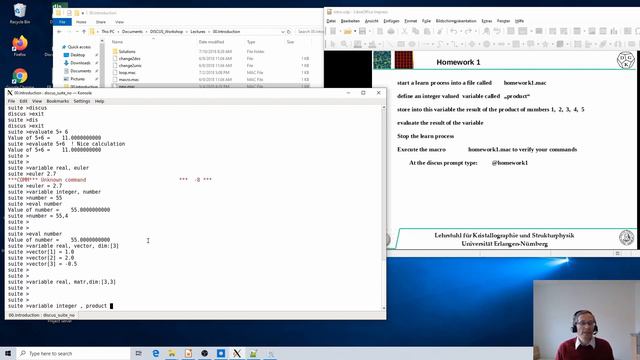Select the Solutions folder

click(127, 52)
